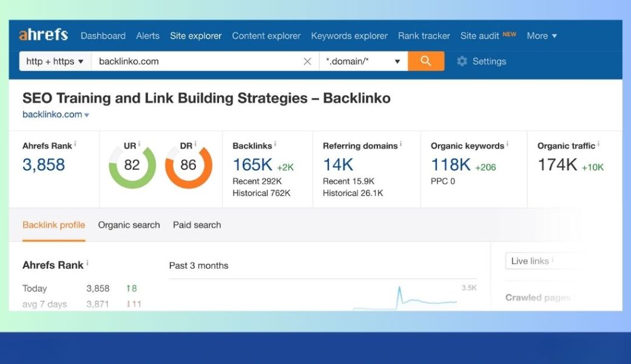This screenshot has width=631, height=364.
Task: Click info icon next to Referring domains
Action: pyautogui.click(x=401, y=144)
